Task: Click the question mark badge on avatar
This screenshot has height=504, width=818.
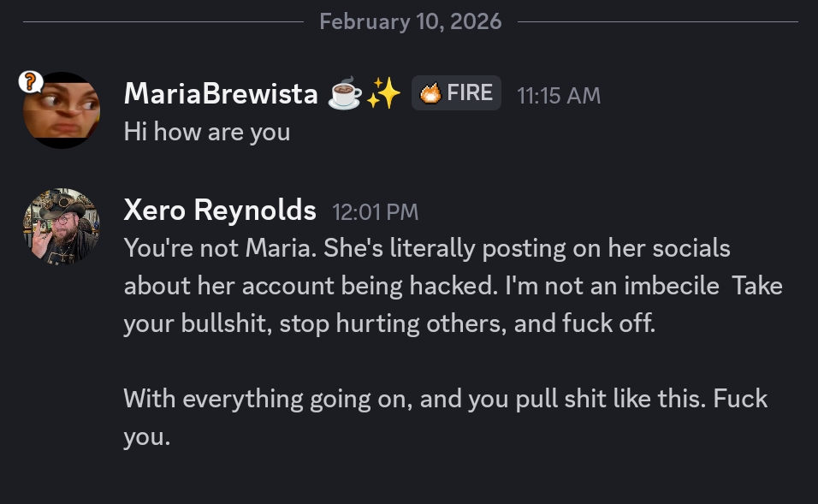Action: [x=30, y=82]
